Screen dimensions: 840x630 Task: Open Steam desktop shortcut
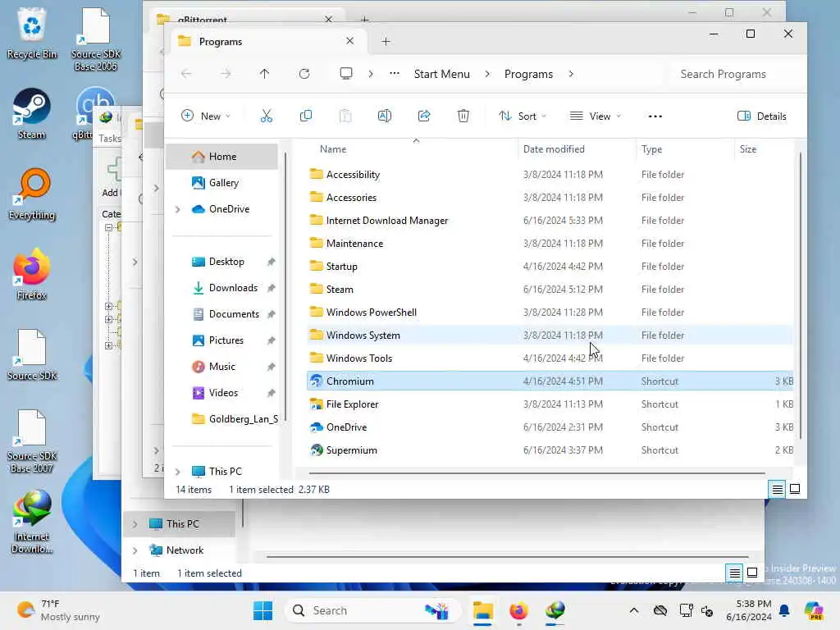pos(32,113)
